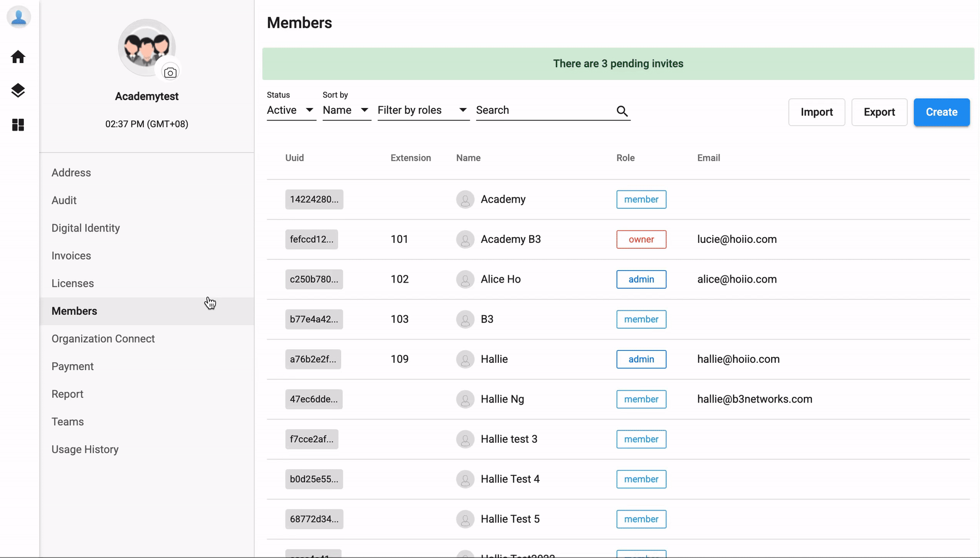980x558 pixels.
Task: Open the Report section
Action: (147, 394)
